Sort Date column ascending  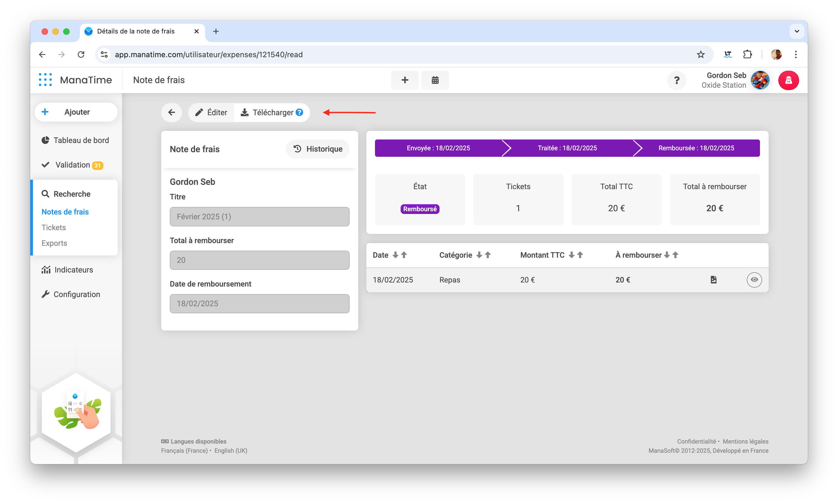[x=404, y=255]
